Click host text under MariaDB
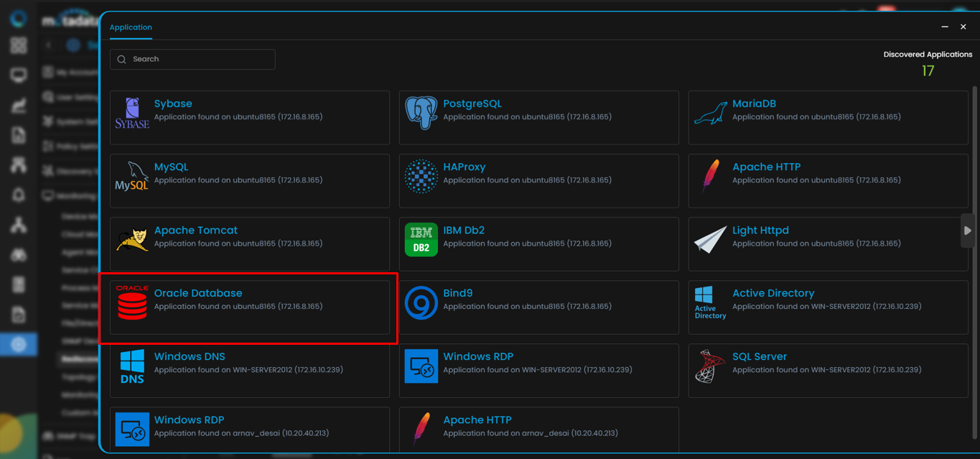 pyautogui.click(x=816, y=117)
